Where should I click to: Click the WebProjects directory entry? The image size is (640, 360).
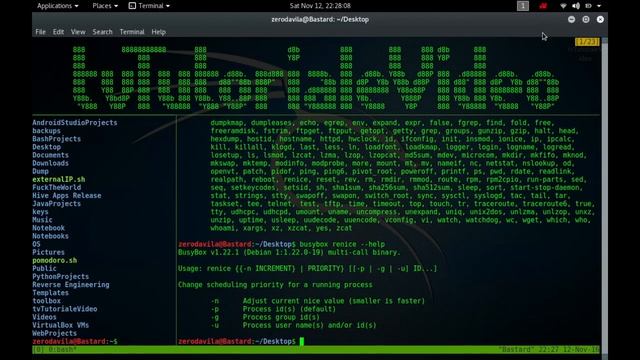55,333
